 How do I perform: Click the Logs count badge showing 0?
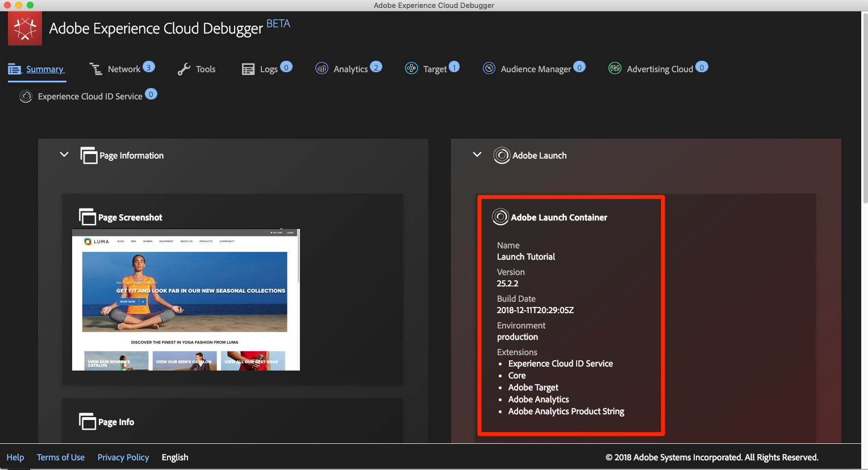pos(286,67)
